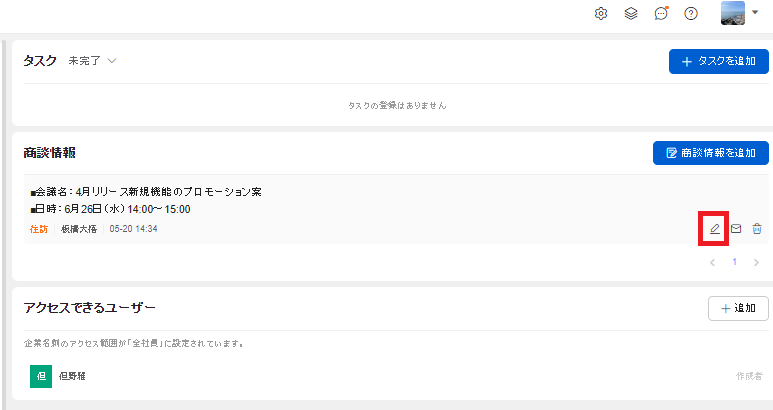
Task: Open the 未完了 task filter dropdown
Action: coord(92,61)
